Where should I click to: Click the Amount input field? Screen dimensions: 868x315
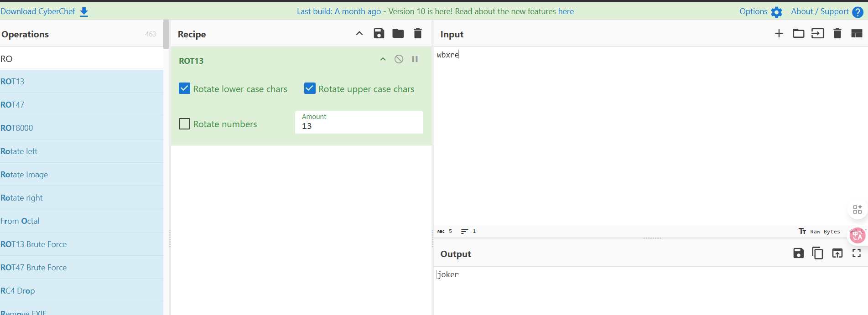click(359, 126)
